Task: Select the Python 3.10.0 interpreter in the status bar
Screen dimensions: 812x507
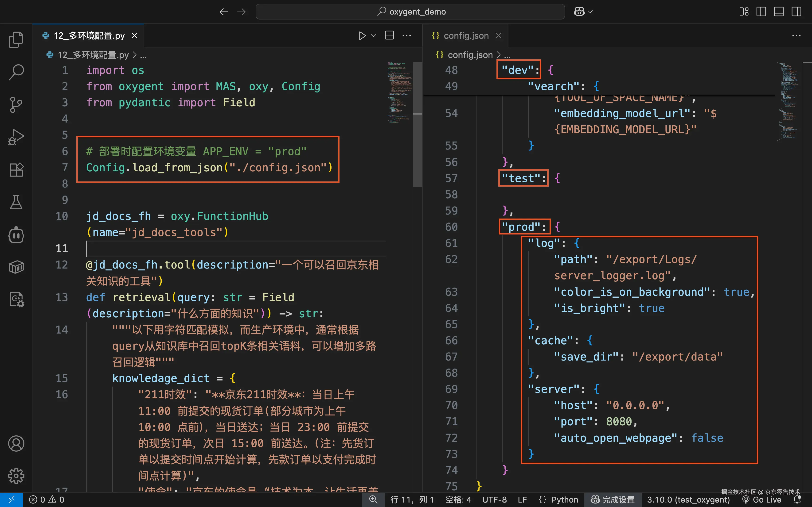Action: pyautogui.click(x=688, y=500)
